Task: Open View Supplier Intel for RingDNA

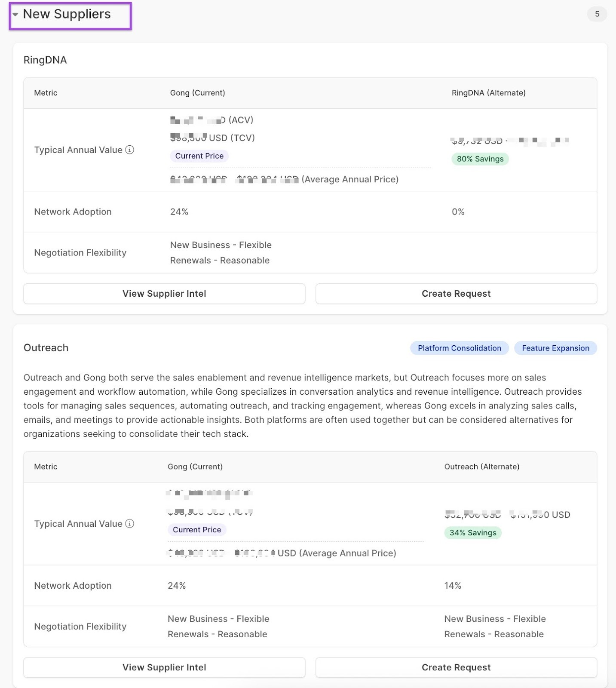Action: (164, 294)
